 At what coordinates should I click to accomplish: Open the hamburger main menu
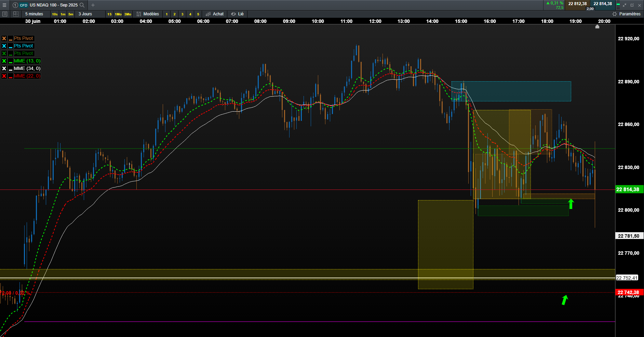[4, 5]
